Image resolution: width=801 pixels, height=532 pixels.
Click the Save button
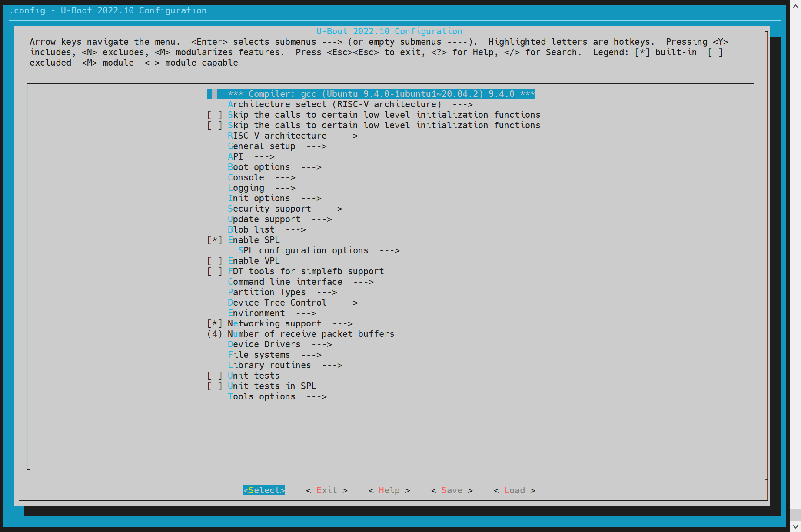pyautogui.click(x=452, y=490)
